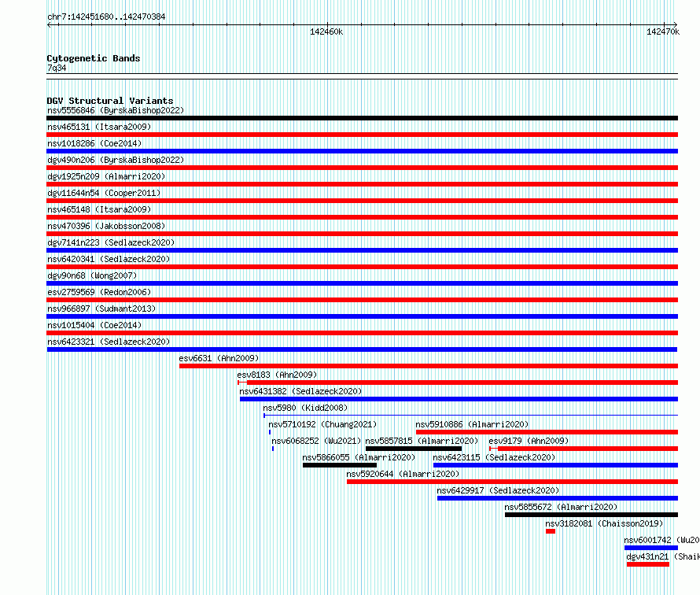Click the red bar under esv9179
Image resolution: width=700 pixels, height=595 pixels.
coord(584,449)
